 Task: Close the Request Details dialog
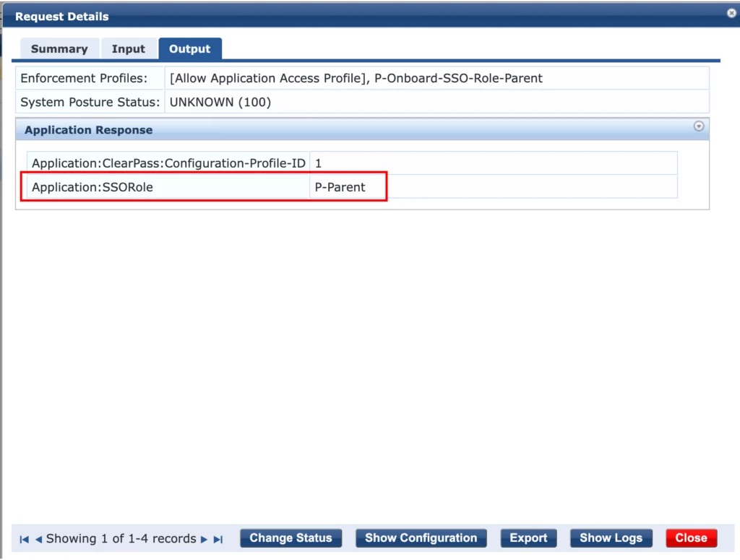pos(691,538)
